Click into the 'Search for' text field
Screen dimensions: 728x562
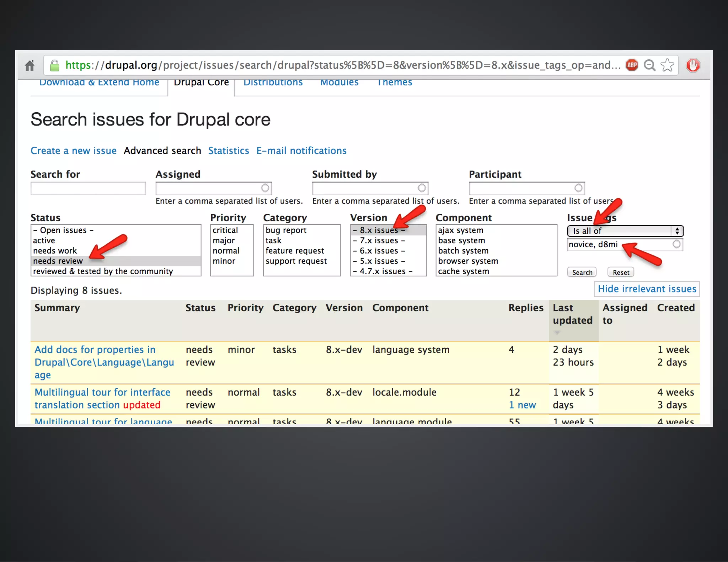click(x=88, y=188)
